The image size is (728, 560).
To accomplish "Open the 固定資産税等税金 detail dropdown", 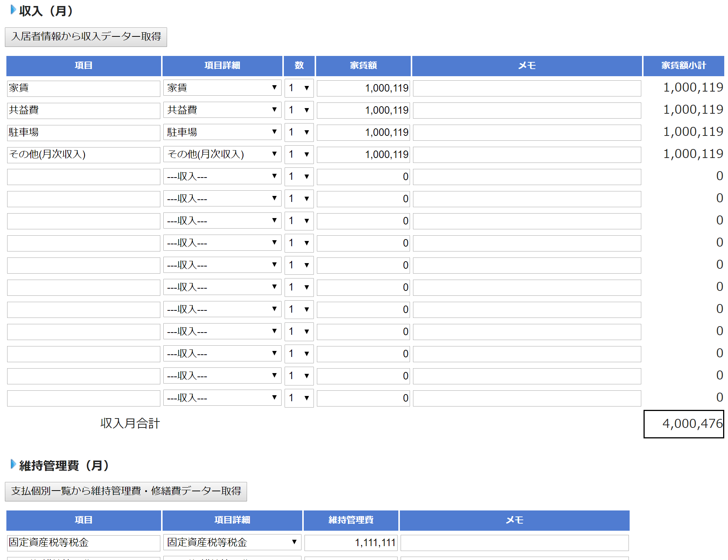I will coord(232,542).
